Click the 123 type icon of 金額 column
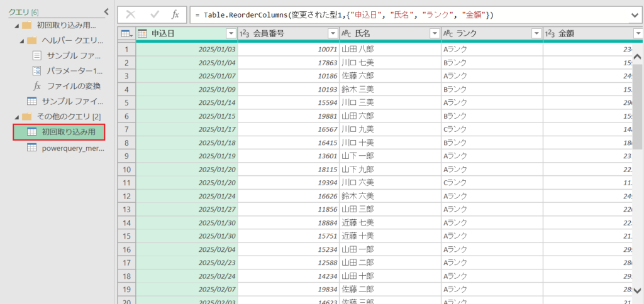The height and width of the screenshot is (304, 644). coord(550,34)
